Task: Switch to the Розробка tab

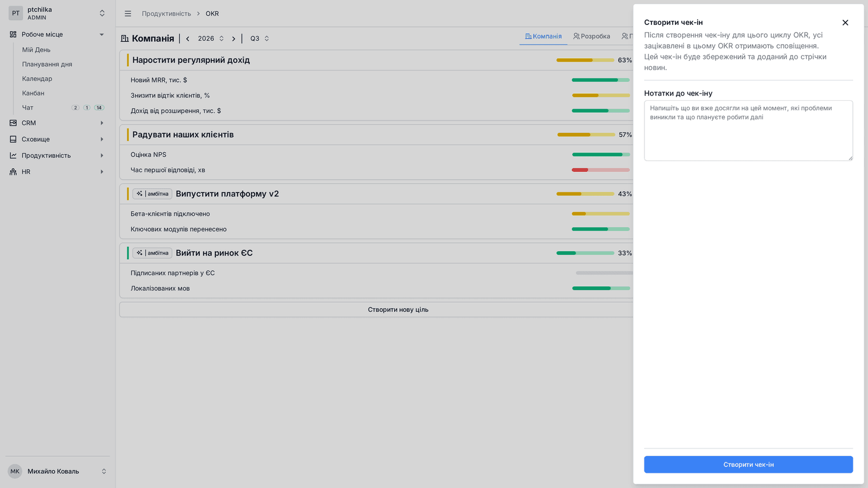Action: 592,36
